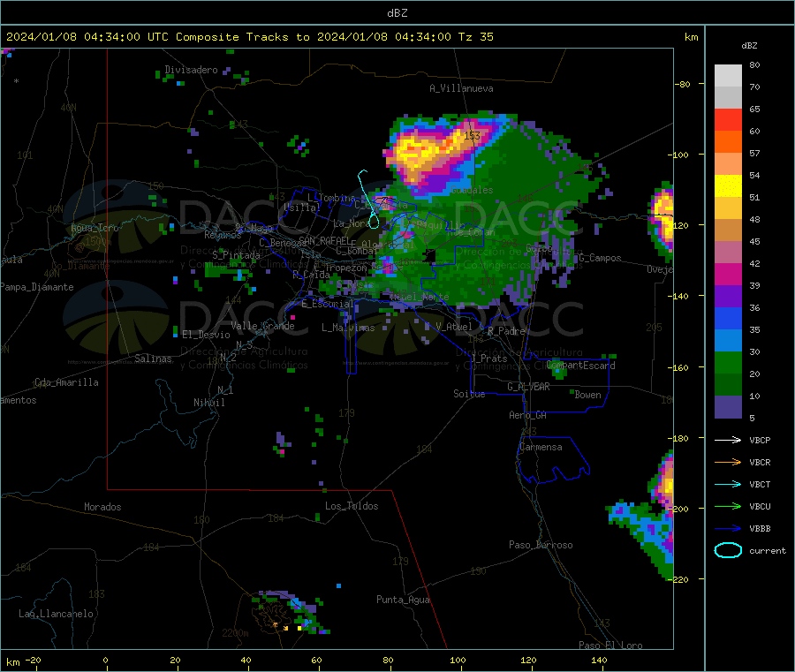Select the yellow 51-54 dBZ swatch
Viewport: 795px width, 672px height.
[x=728, y=186]
